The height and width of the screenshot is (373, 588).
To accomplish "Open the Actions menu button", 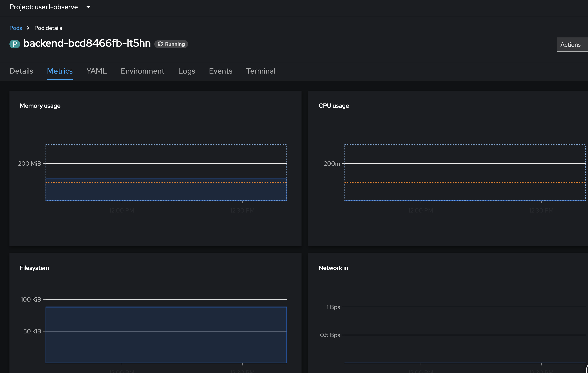I will 572,45.
